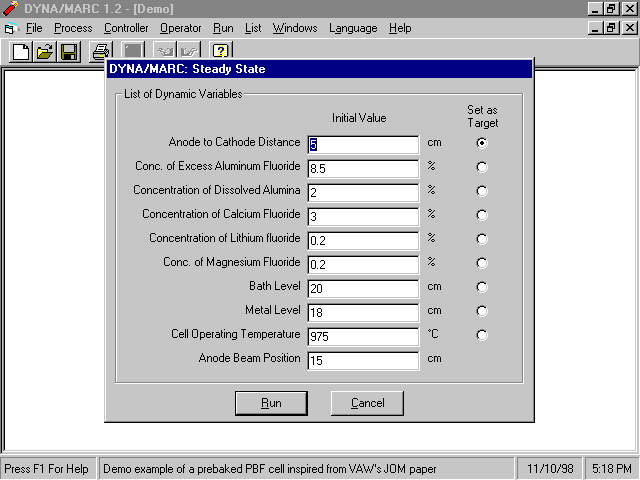Click the 'Set as Target' column header
640x480 pixels.
(482, 117)
